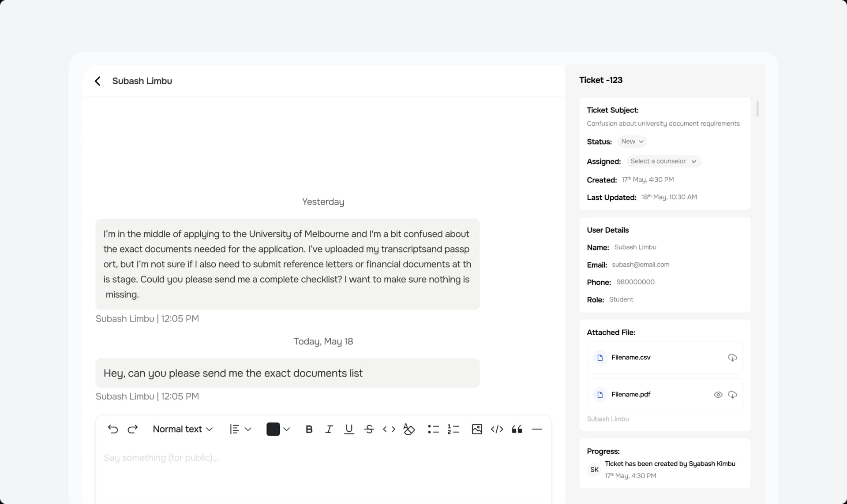Toggle underline formatting
This screenshot has height=504, width=847.
(349, 429)
